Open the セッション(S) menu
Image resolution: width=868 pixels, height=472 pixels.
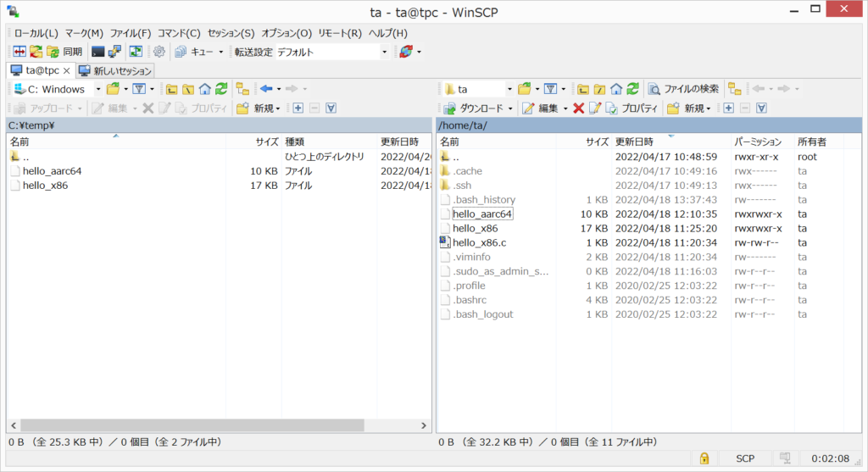tap(231, 33)
